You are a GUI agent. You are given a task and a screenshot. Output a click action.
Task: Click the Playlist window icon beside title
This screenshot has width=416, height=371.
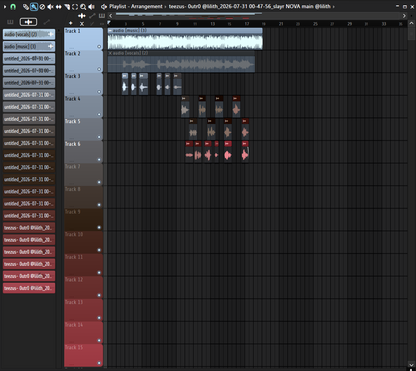click(x=104, y=6)
